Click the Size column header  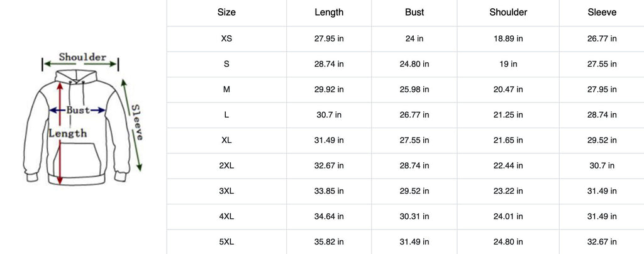click(226, 12)
